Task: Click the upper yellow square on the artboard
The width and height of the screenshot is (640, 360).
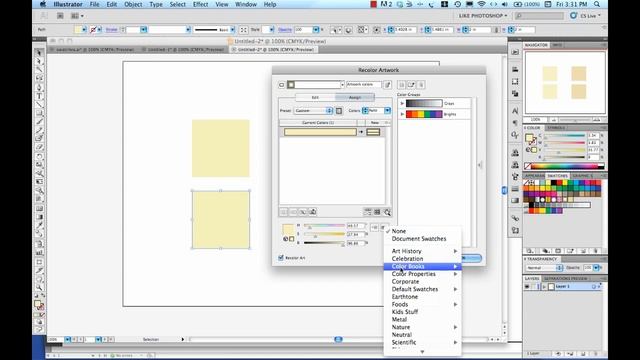Action: click(x=221, y=148)
